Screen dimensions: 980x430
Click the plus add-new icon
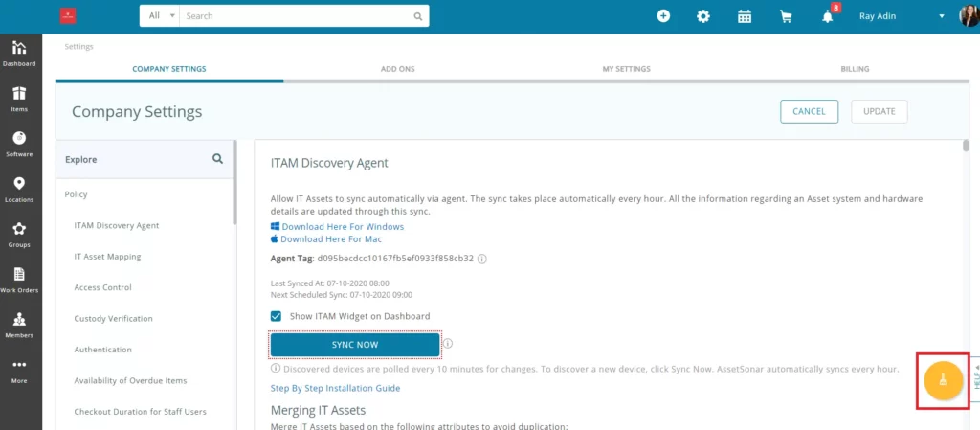(663, 16)
